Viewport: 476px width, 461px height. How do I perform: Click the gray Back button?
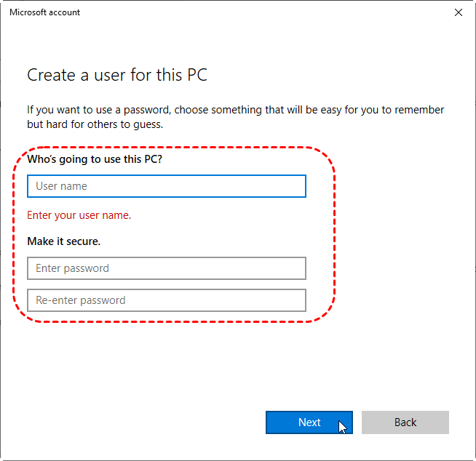point(405,422)
